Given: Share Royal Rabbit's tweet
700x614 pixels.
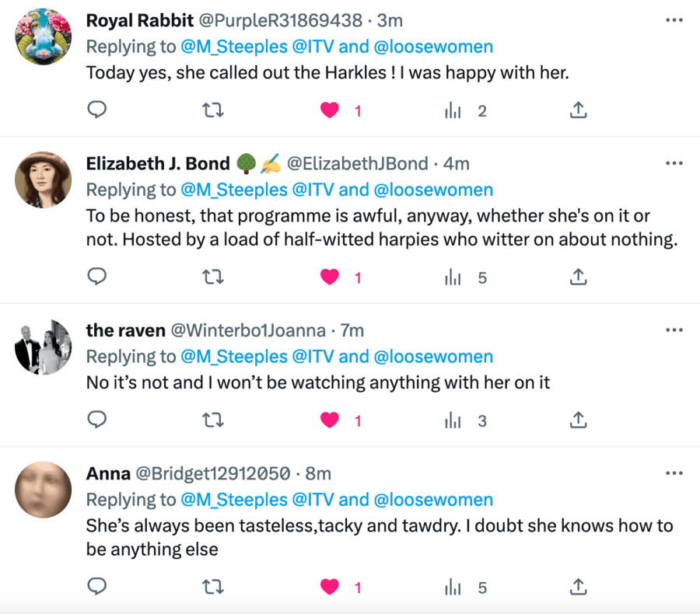Looking at the screenshot, I should tap(577, 110).
